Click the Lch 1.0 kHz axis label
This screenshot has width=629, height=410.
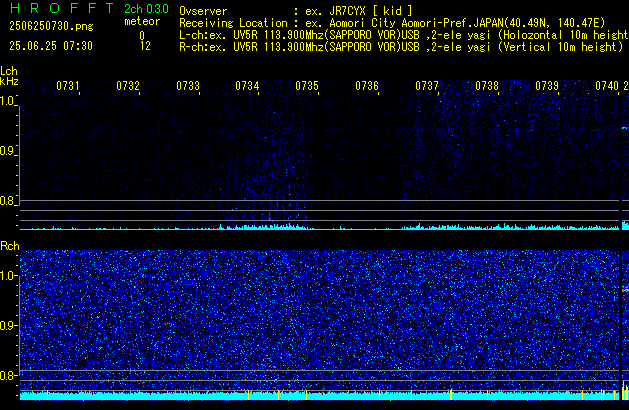point(8,101)
